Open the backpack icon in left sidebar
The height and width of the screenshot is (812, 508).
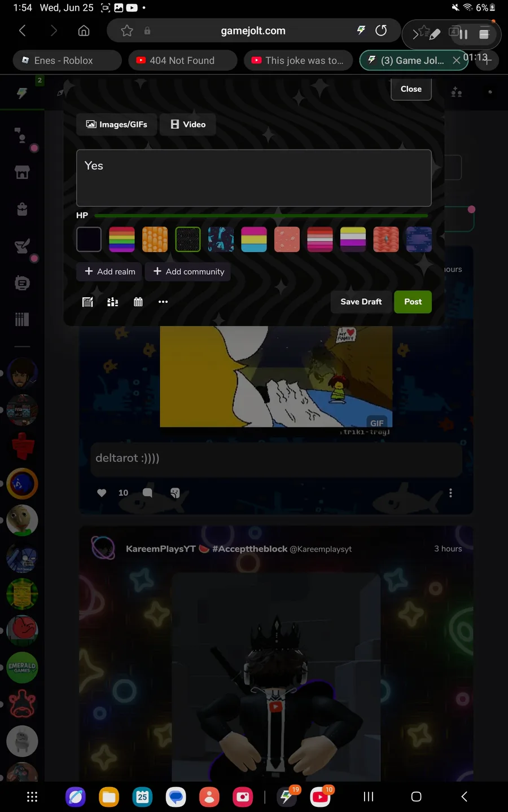(22, 209)
